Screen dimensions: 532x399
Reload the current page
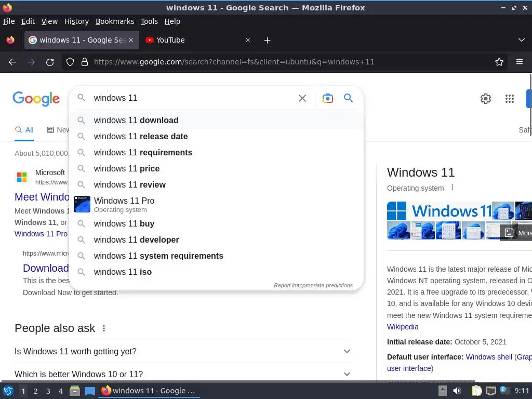pyautogui.click(x=50, y=62)
